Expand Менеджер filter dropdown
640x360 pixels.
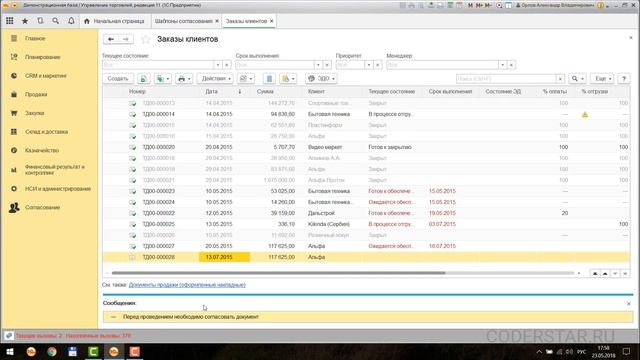tap(502, 65)
